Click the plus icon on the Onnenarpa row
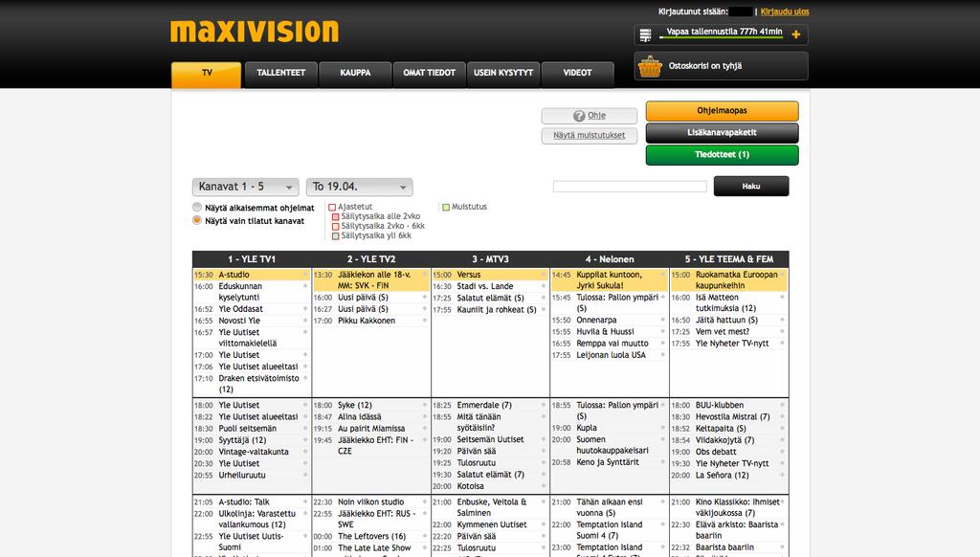 coord(663,320)
